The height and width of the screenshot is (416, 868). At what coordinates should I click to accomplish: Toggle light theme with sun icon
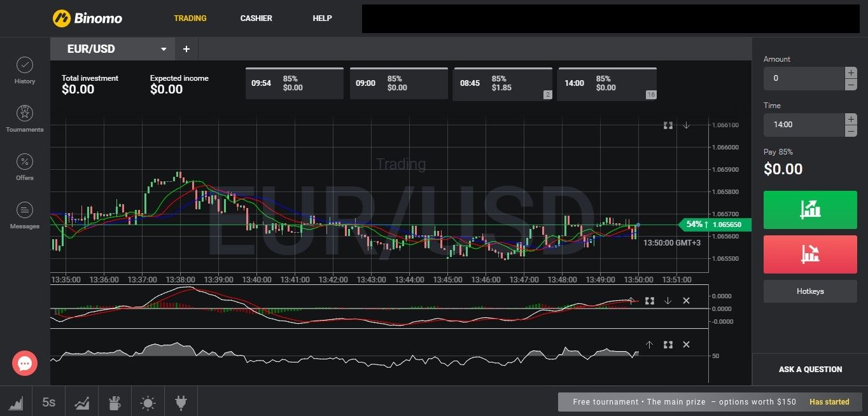(x=148, y=402)
